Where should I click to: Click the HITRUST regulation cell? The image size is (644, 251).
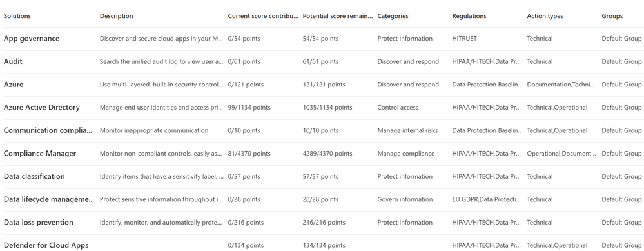(465, 39)
